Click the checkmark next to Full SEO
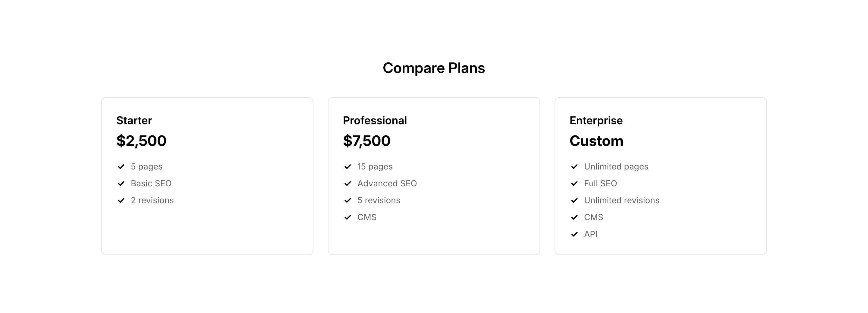This screenshot has width=868, height=313. pyautogui.click(x=574, y=183)
